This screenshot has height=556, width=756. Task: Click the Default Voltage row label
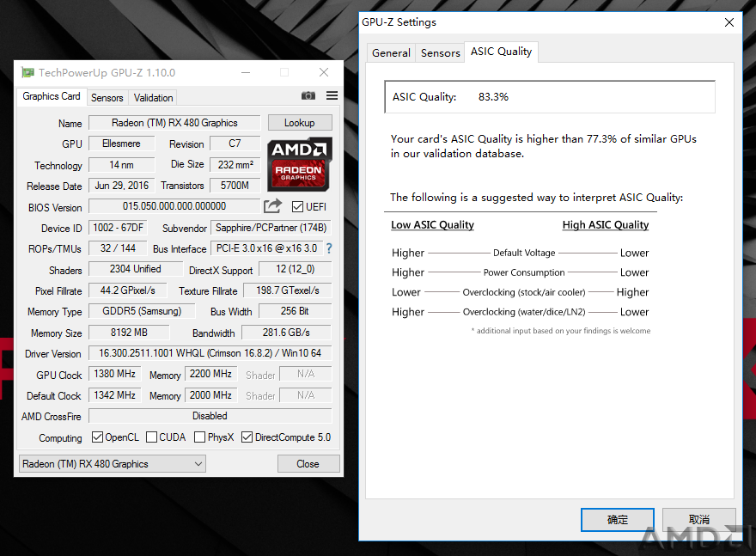524,253
